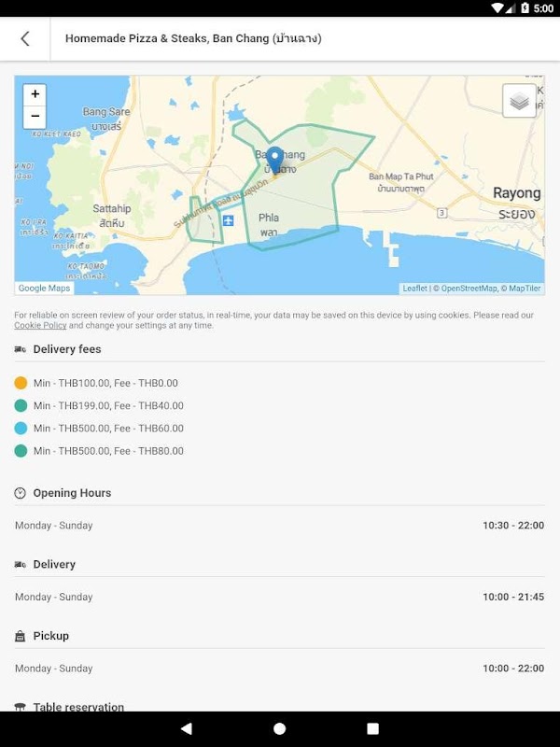Image resolution: width=560 pixels, height=747 pixels.
Task: Open the Cookie Policy link
Action: (x=40, y=326)
